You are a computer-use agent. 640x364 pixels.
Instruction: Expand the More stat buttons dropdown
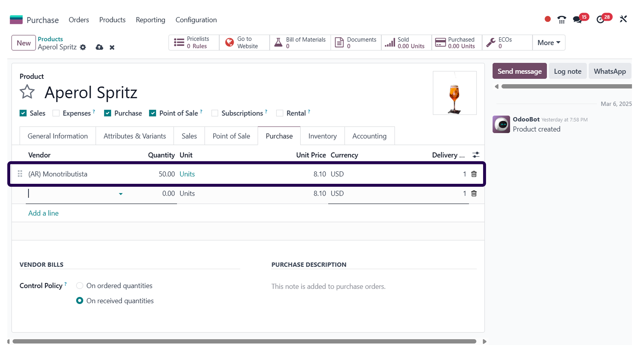pos(549,42)
